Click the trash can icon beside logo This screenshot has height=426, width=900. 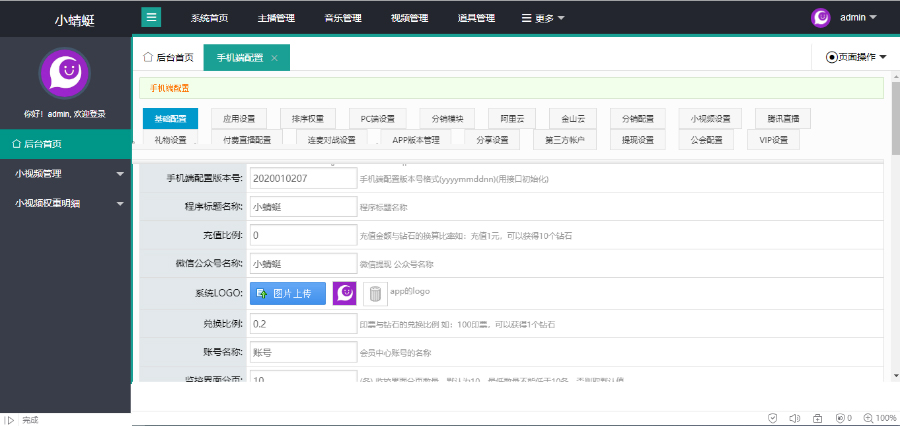point(375,293)
